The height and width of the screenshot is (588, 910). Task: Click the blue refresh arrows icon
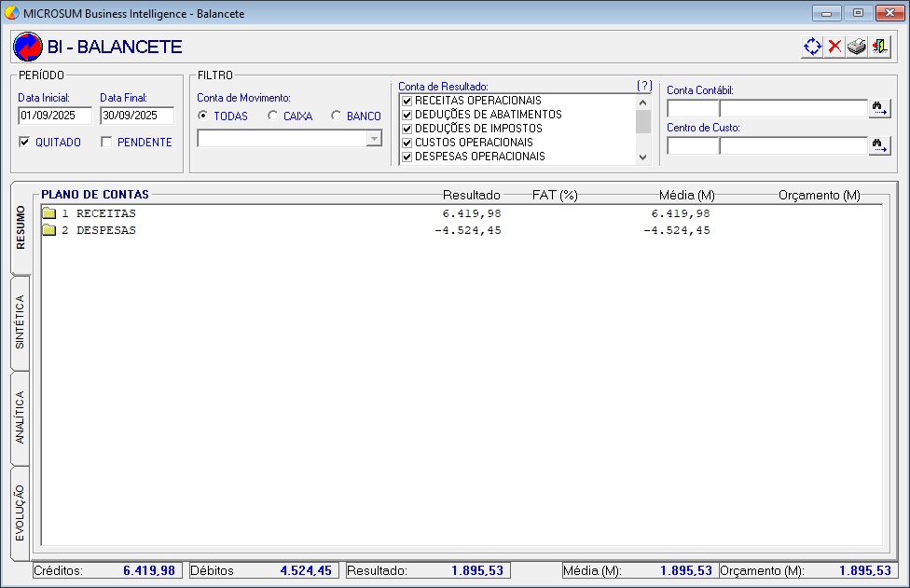coord(812,47)
